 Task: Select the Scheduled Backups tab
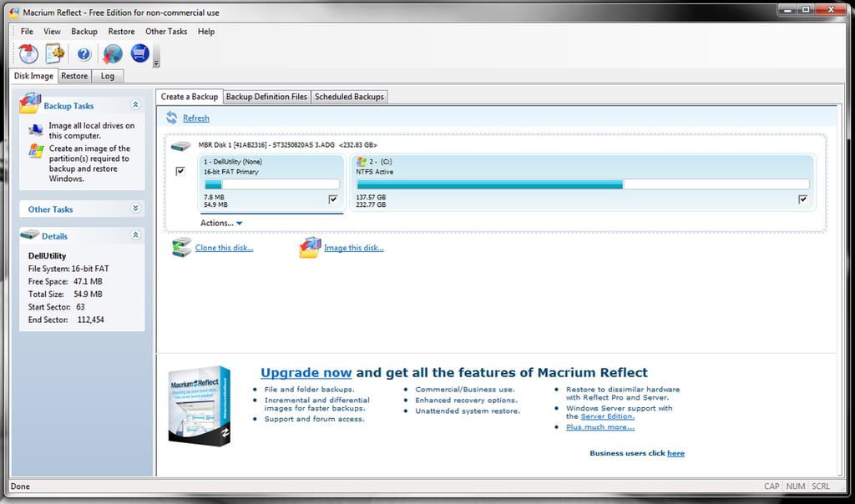tap(350, 97)
